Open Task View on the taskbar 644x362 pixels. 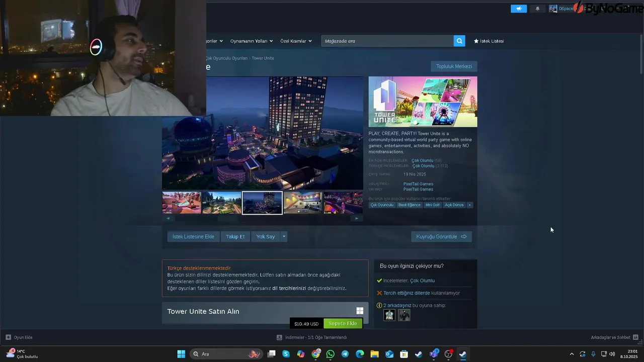(x=272, y=354)
